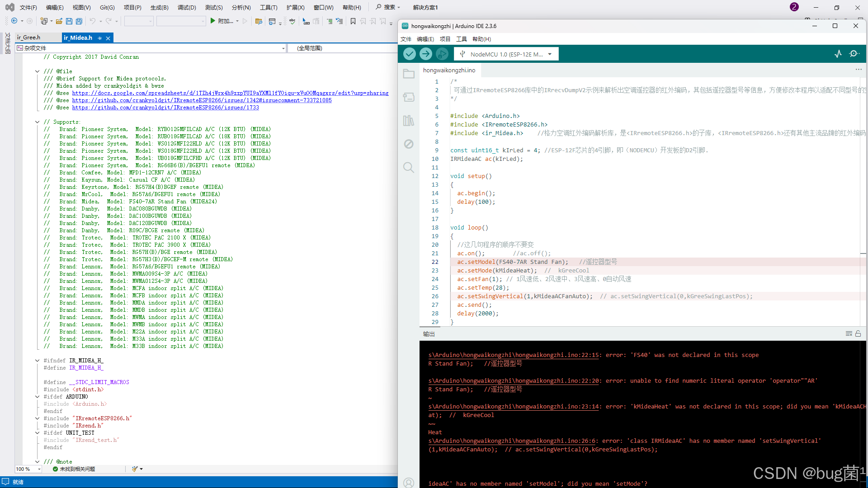Open the Sketchbook folder sidebar icon

409,73
